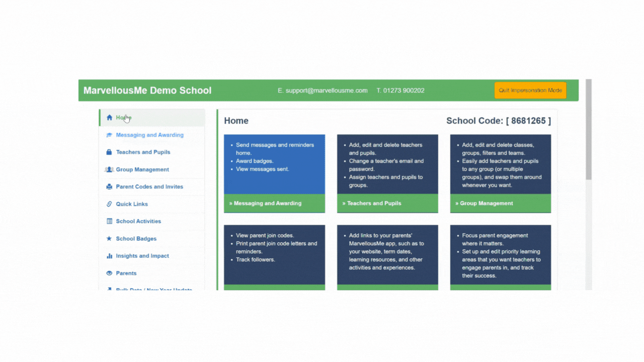This screenshot has height=362, width=644.
Task: Open Group Management from the sidebar
Action: pos(142,169)
